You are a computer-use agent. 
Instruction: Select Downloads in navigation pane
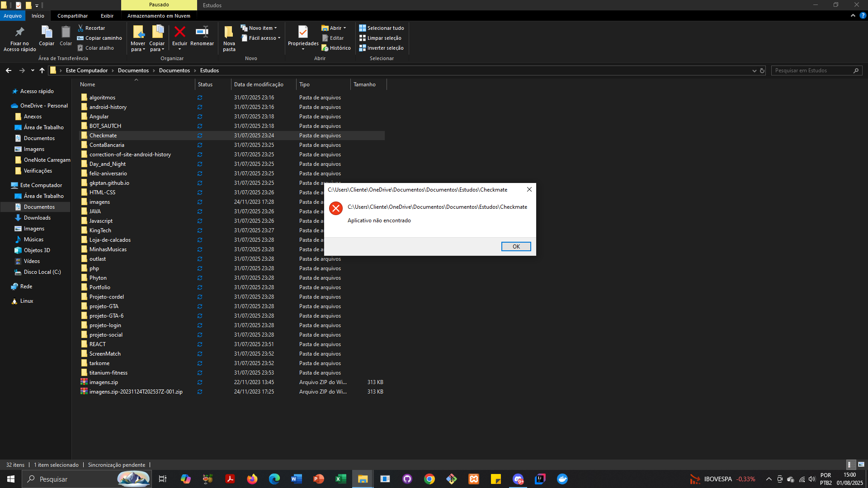(37, 218)
